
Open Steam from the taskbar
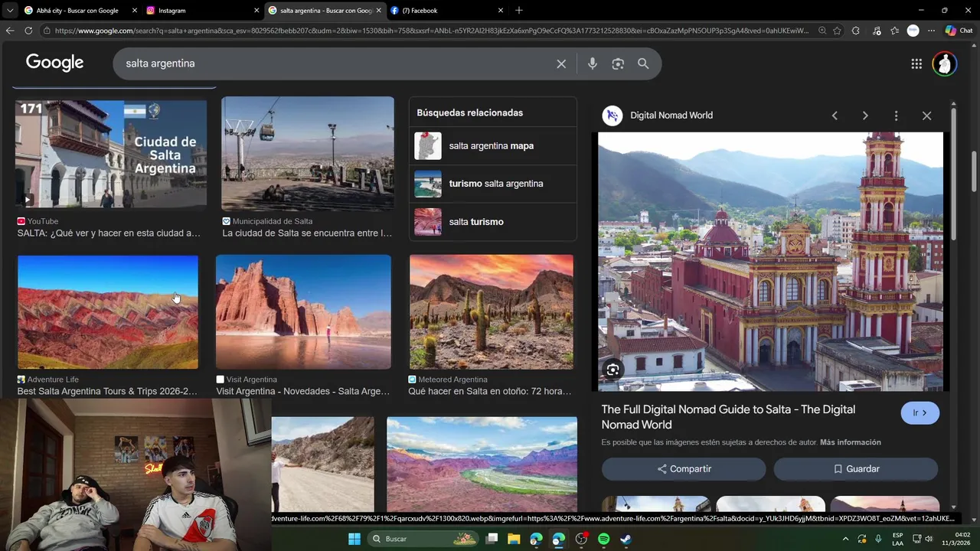click(x=626, y=539)
